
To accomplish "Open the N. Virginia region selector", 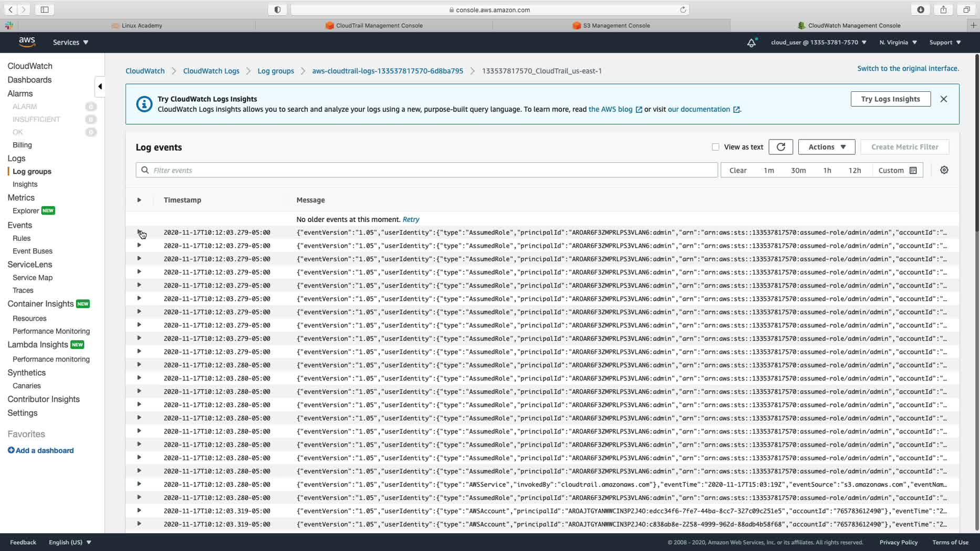I will pyautogui.click(x=898, y=43).
